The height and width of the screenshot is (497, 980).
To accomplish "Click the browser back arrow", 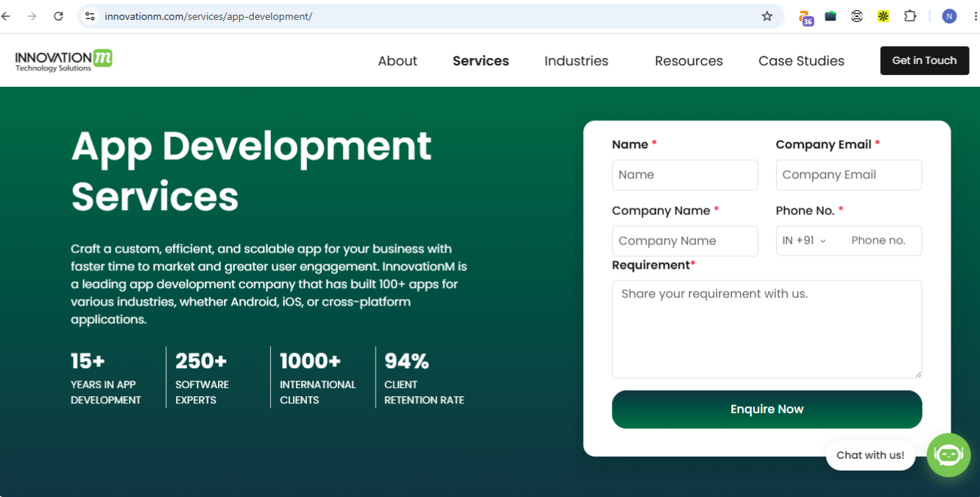I will pyautogui.click(x=6, y=16).
